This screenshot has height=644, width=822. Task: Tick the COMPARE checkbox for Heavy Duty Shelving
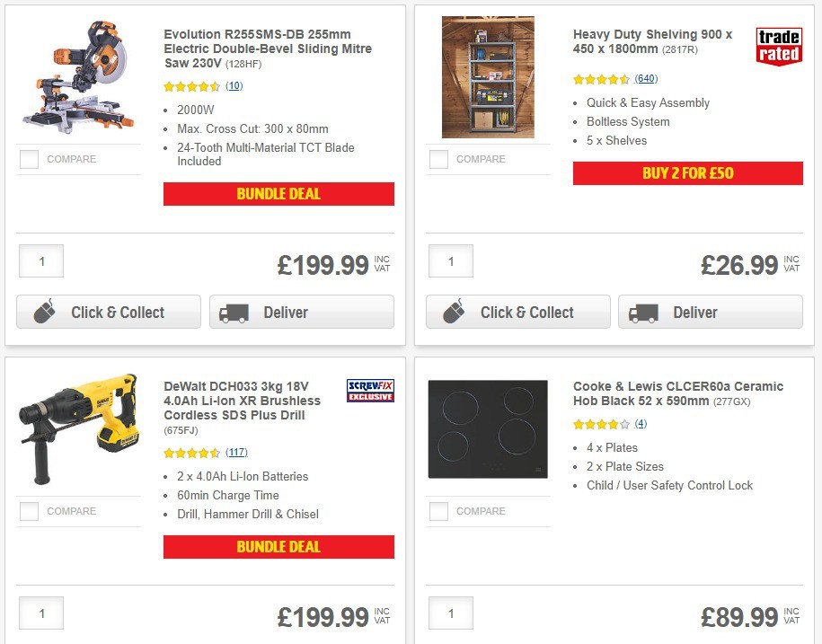(438, 159)
